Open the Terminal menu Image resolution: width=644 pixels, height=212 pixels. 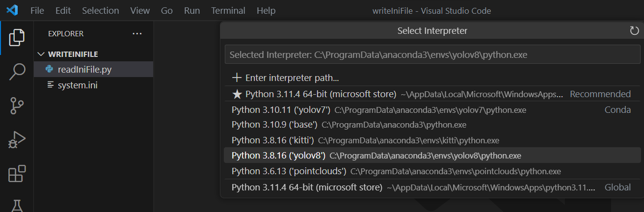[228, 10]
